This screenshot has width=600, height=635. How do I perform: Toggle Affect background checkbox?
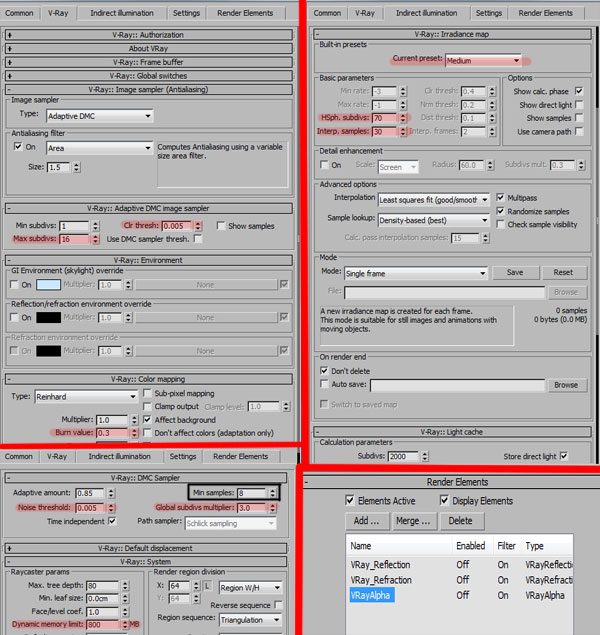[x=147, y=420]
